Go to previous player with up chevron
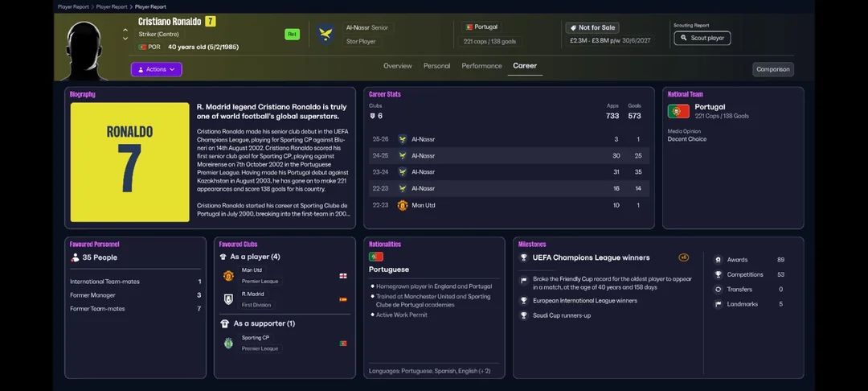 tap(125, 30)
